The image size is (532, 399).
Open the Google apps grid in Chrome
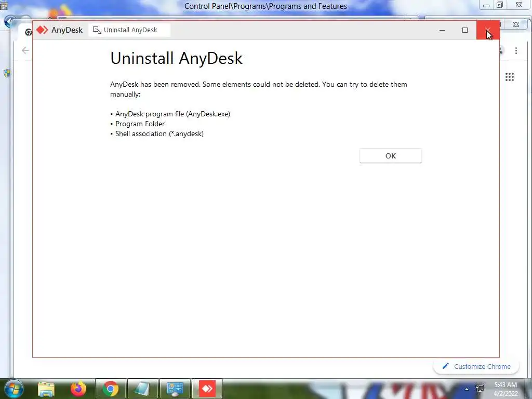(510, 77)
